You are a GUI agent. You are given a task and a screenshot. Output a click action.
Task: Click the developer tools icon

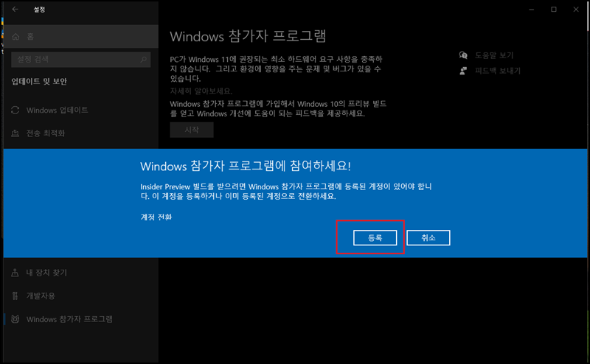click(15, 296)
